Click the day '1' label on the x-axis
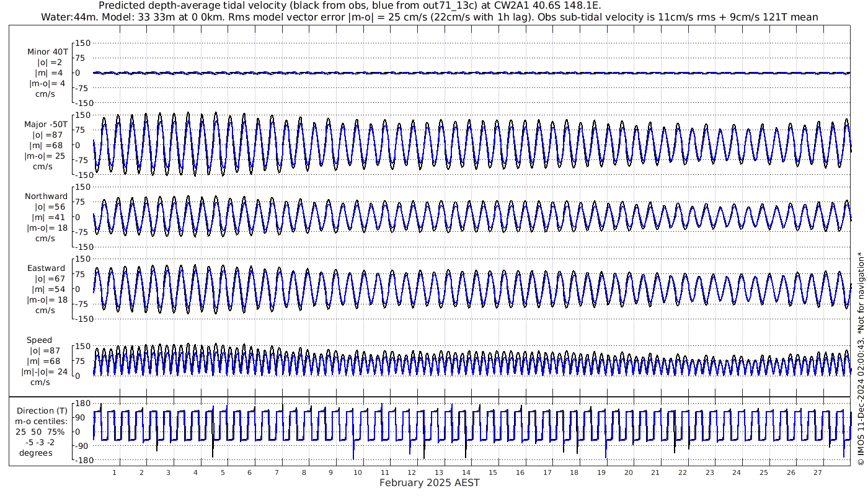The image size is (868, 496). [x=114, y=472]
